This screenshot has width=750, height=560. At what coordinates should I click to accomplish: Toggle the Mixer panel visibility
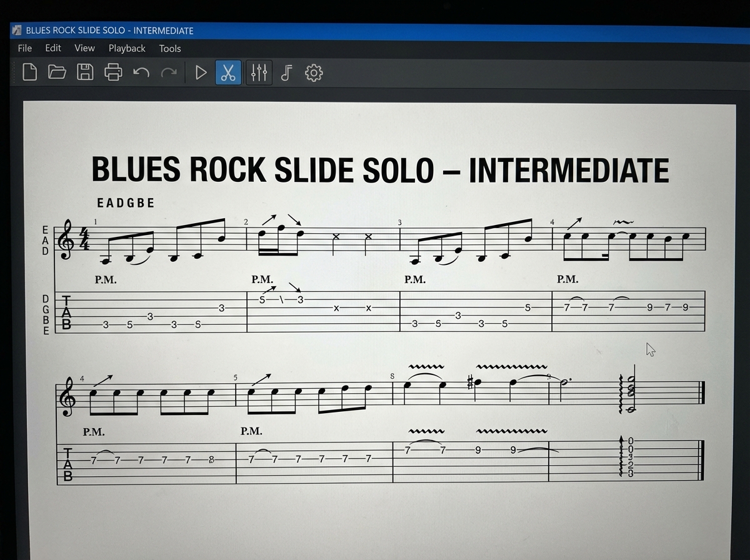coord(258,72)
